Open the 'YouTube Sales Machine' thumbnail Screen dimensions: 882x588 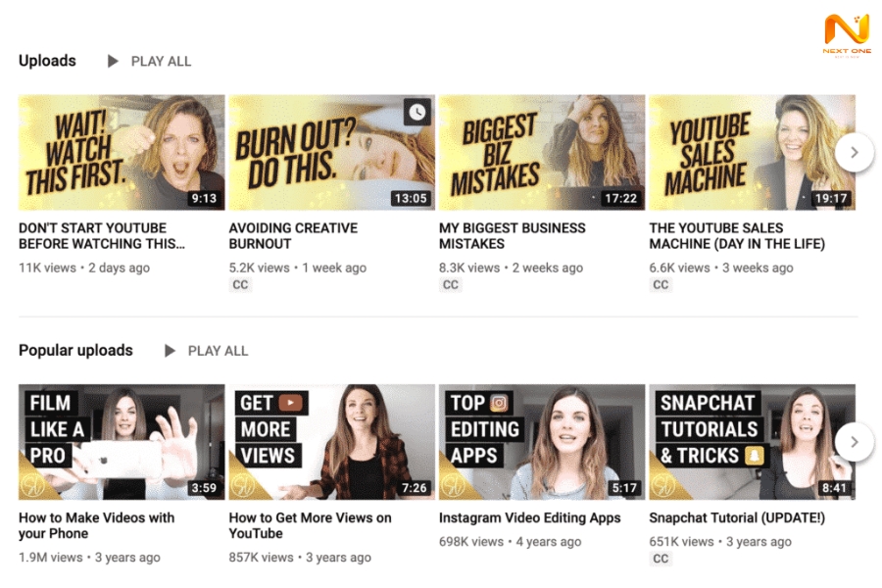tap(752, 153)
